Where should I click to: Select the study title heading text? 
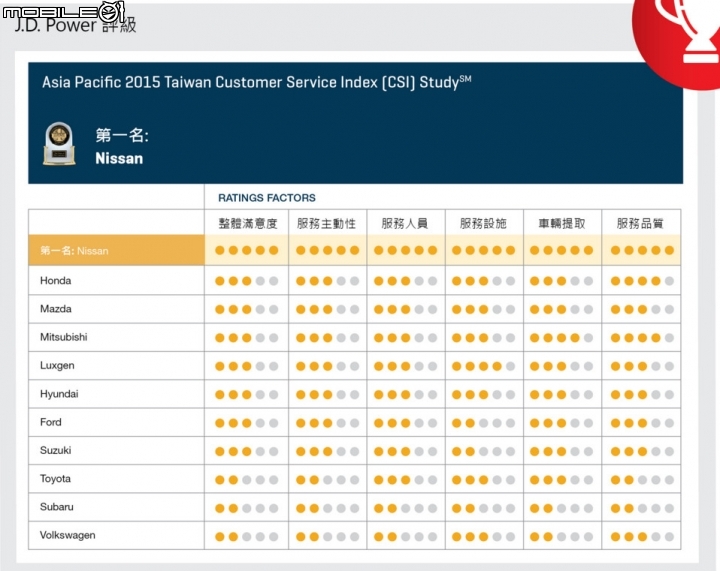257,82
